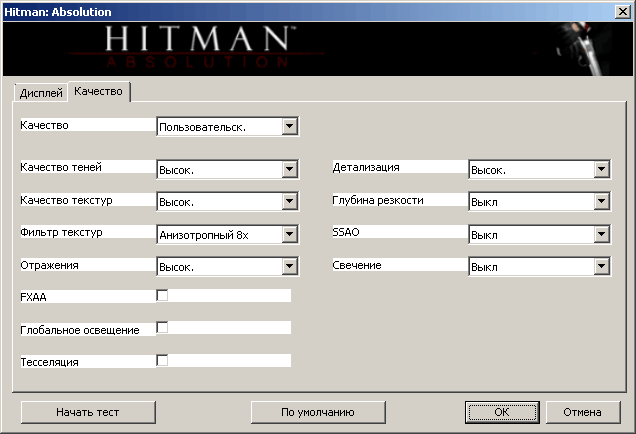Enable the Глобальное освещение checkbox
Viewport: 636px width, 434px height.
162,327
